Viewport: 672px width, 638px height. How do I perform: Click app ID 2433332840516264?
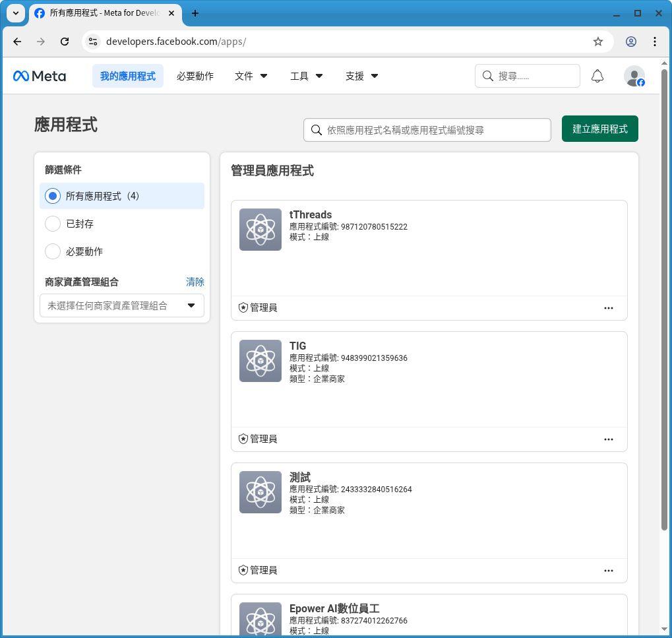tap(376, 489)
